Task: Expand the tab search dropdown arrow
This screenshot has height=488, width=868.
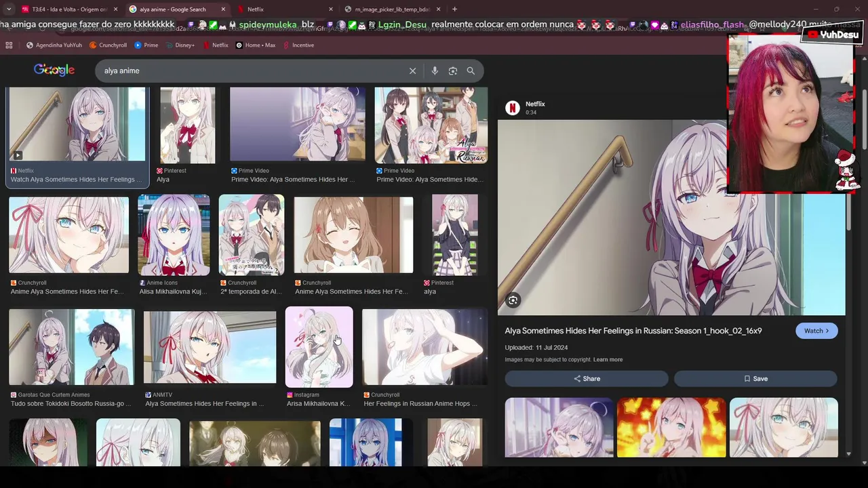Action: [8, 9]
